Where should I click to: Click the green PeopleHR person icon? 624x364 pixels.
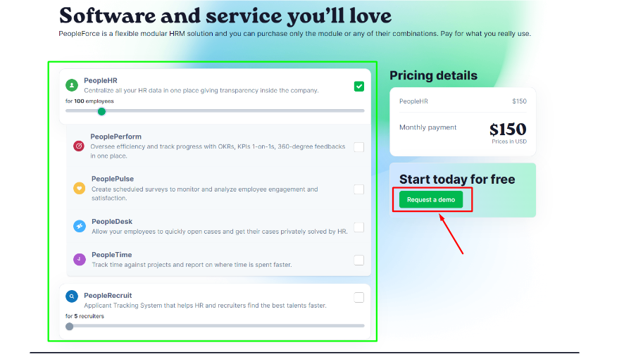(72, 85)
